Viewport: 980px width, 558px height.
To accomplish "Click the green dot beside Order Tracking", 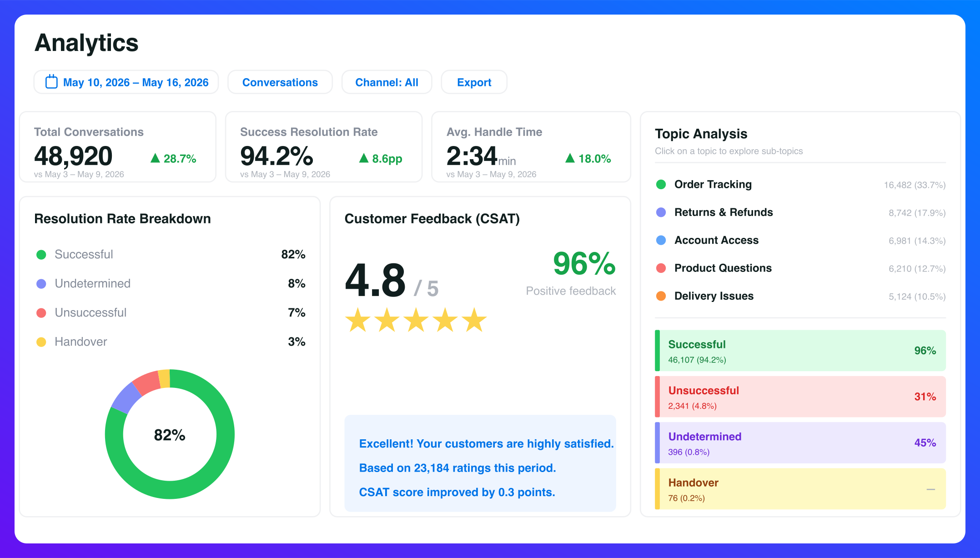I will (661, 184).
